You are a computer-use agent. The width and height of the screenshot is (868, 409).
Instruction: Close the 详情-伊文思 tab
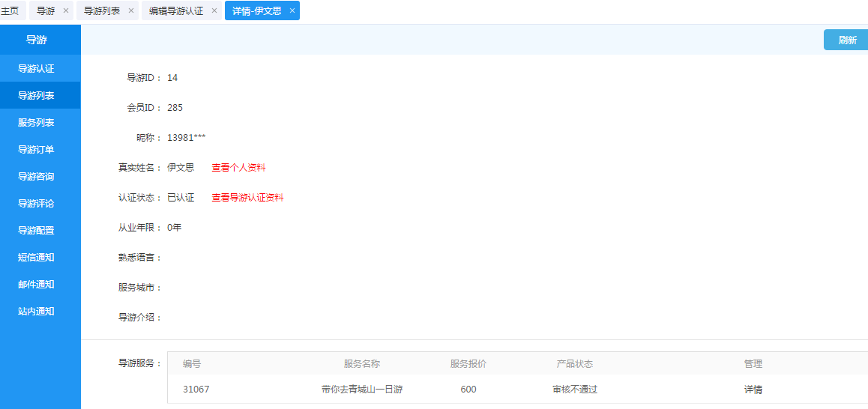tap(292, 10)
